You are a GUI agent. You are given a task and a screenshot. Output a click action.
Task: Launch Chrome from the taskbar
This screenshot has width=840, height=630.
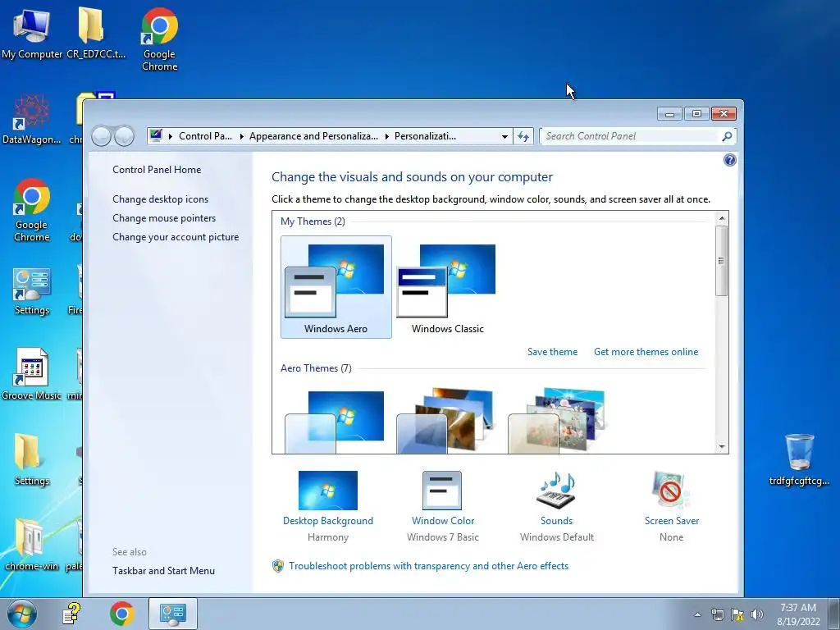click(x=121, y=614)
